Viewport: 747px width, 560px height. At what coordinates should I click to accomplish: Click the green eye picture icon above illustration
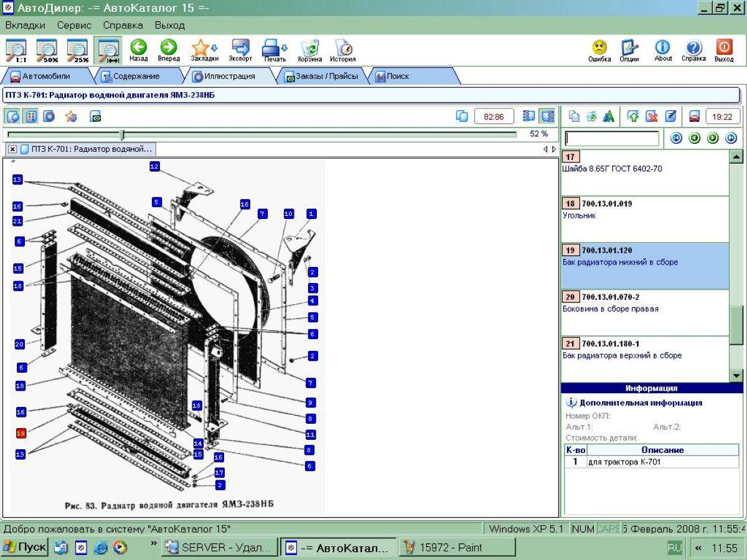pos(95,116)
